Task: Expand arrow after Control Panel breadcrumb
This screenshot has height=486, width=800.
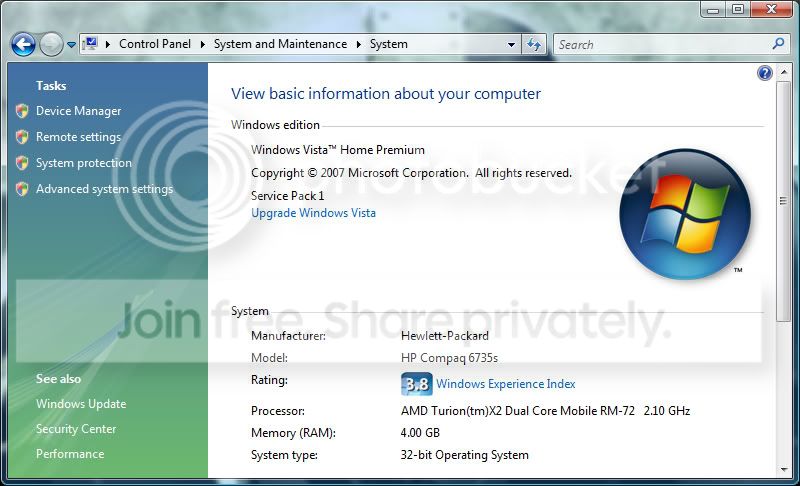Action: click(x=203, y=44)
